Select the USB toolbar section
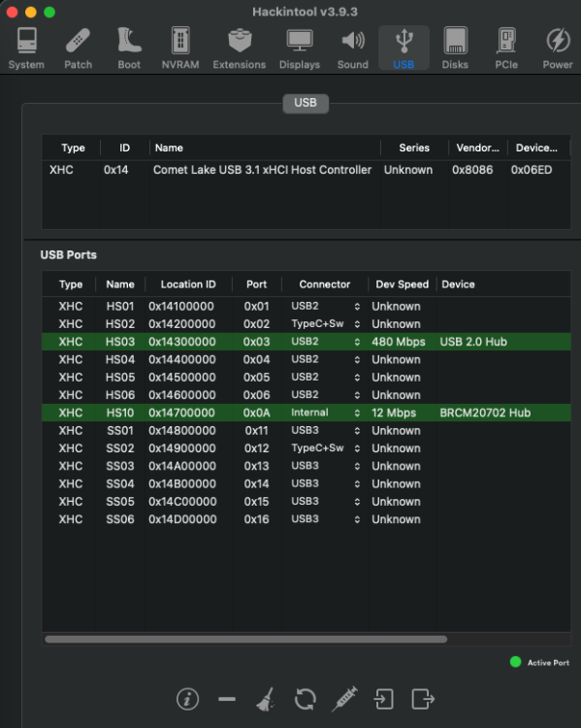The width and height of the screenshot is (581, 728). [x=403, y=49]
